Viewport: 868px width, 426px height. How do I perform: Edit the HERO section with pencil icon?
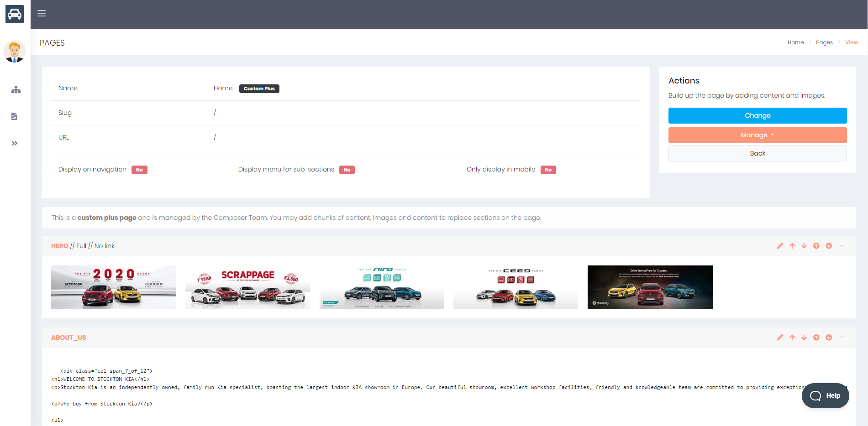(x=780, y=246)
